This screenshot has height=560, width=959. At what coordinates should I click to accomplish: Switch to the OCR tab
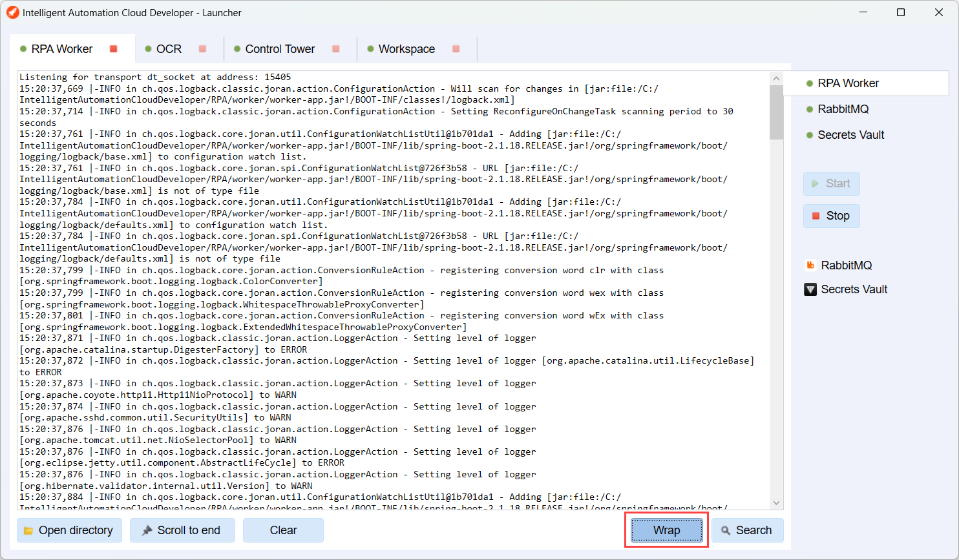click(x=169, y=49)
